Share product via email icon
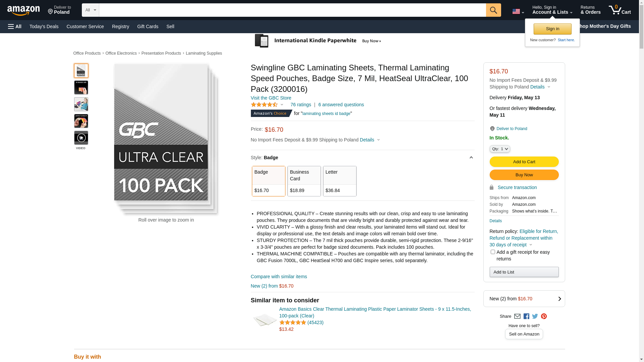This screenshot has width=644, height=362. tap(517, 316)
